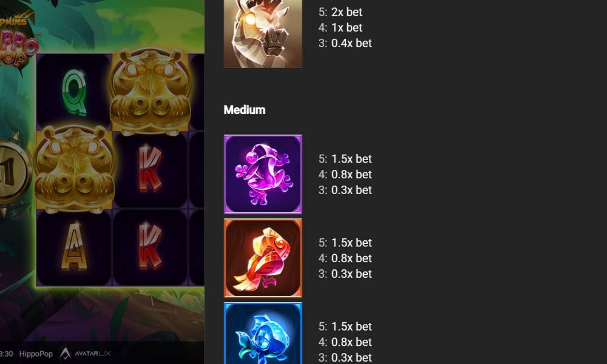Viewport: 607px width, 364px height.
Task: Select the green Q reel symbol
Action: 74,92
